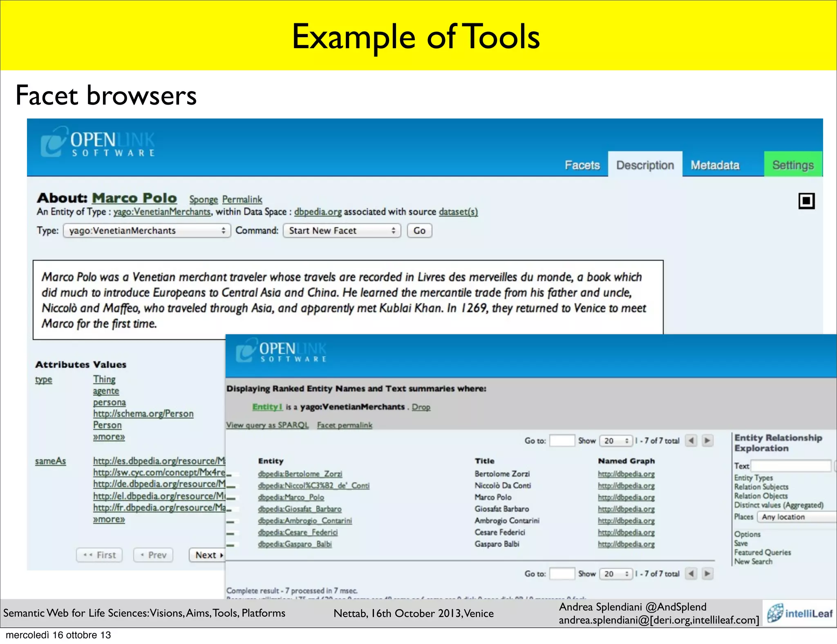Click Relation Objects
Viewport: 837px width, 644px height.
click(761, 496)
